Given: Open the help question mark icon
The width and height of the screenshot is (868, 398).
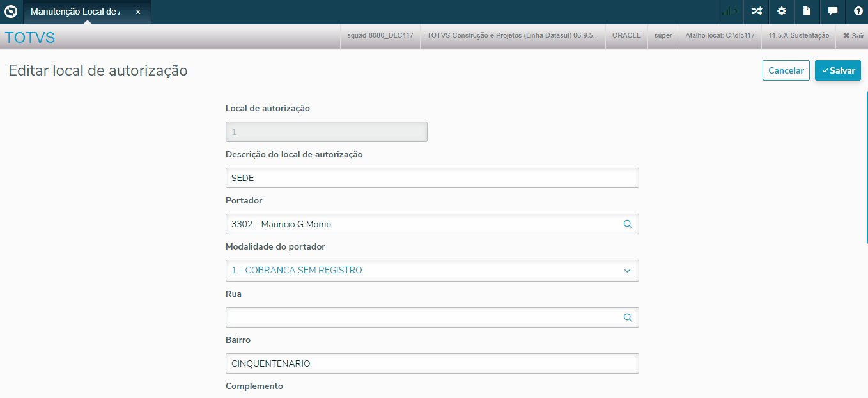Looking at the screenshot, I should (858, 12).
